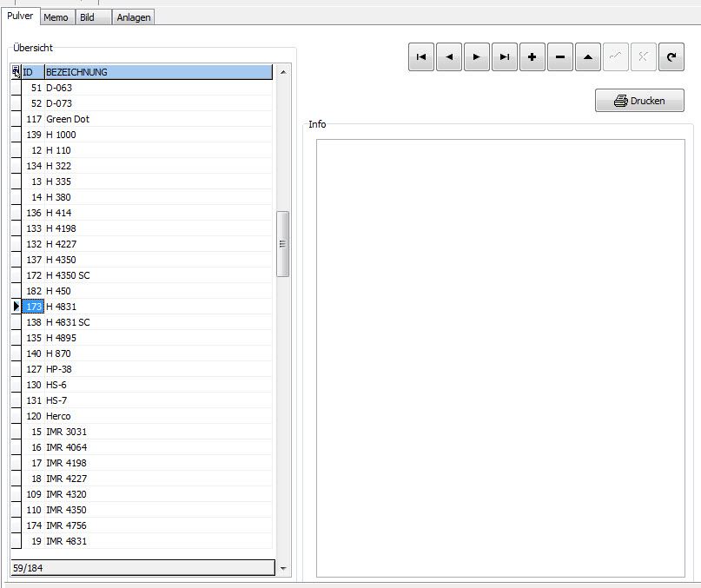Click the scrollbar up arrow in list

283,72
